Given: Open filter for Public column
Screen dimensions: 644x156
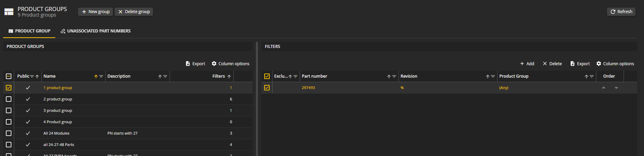Looking at the screenshot, I should coord(32,77).
